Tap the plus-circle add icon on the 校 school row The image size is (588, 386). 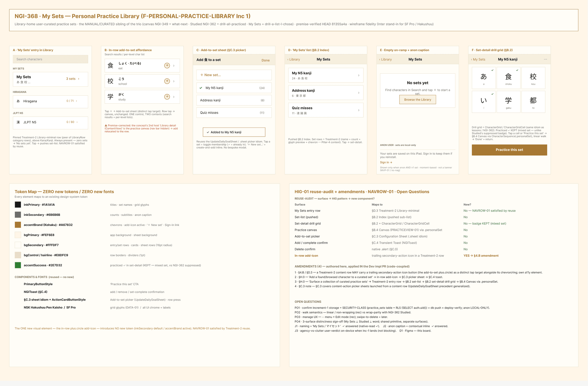[167, 81]
